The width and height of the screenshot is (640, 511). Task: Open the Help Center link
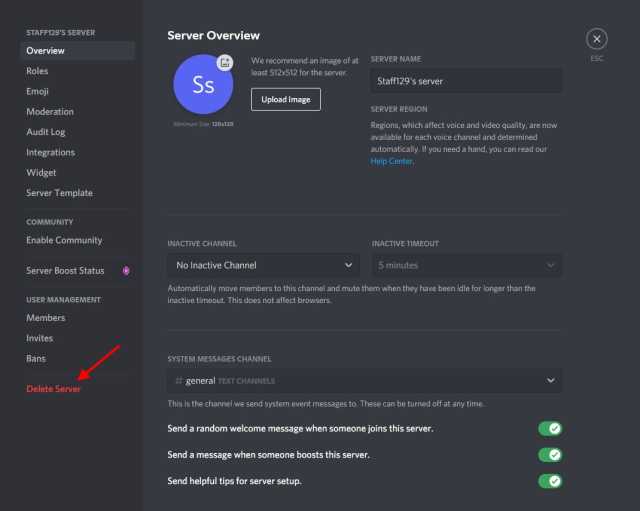tap(391, 161)
